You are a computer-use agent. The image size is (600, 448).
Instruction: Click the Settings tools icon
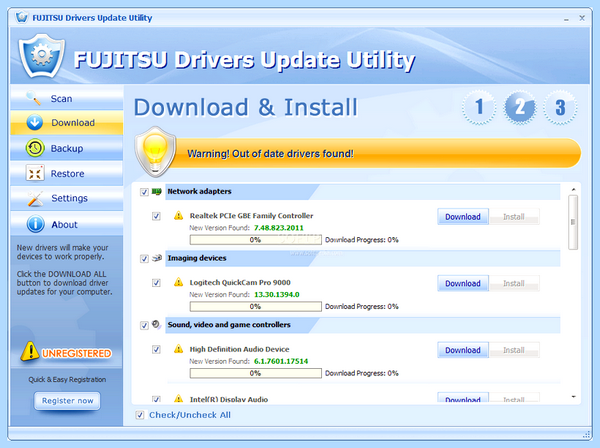click(x=35, y=199)
